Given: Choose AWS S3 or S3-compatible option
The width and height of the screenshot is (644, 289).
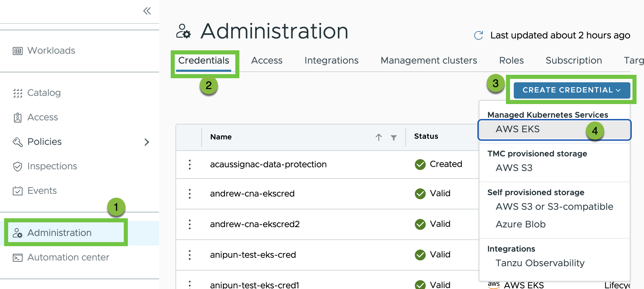Looking at the screenshot, I should click(555, 207).
